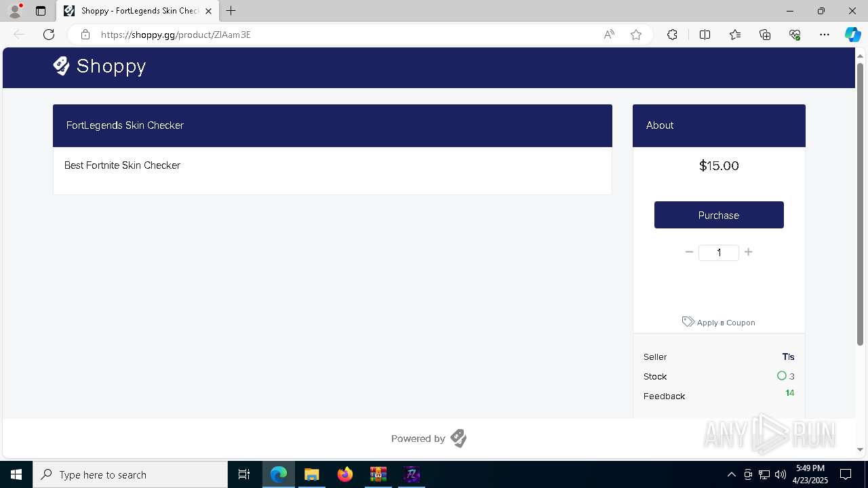Click the Purchase button
Viewport: 868px width, 488px height.
pos(719,215)
